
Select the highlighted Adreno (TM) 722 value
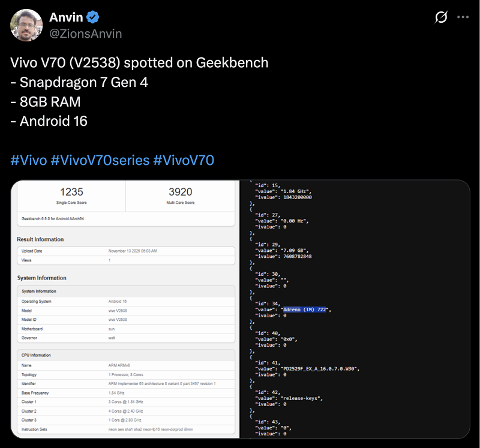point(303,309)
